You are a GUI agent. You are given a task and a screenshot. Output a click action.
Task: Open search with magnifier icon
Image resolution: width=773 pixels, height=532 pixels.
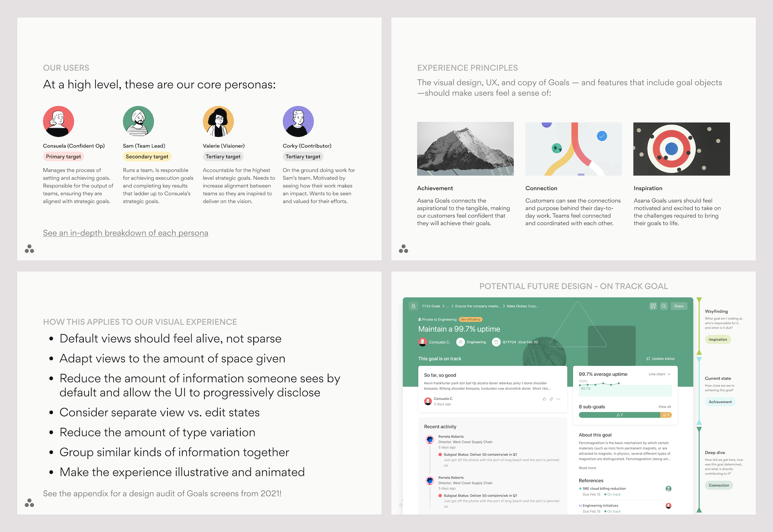664,306
